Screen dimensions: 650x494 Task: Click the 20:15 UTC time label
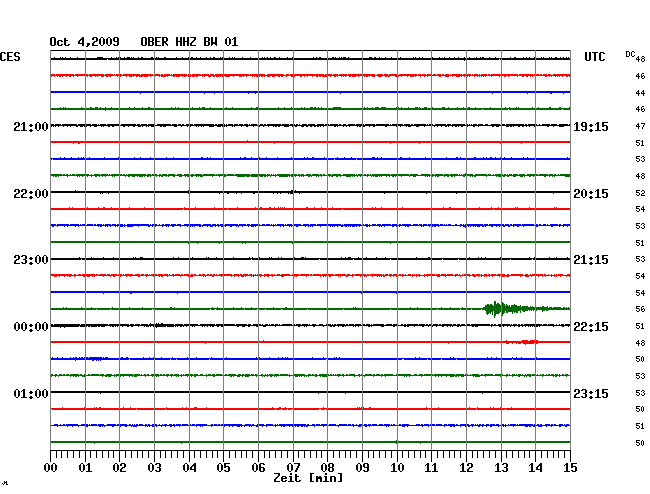591,194
